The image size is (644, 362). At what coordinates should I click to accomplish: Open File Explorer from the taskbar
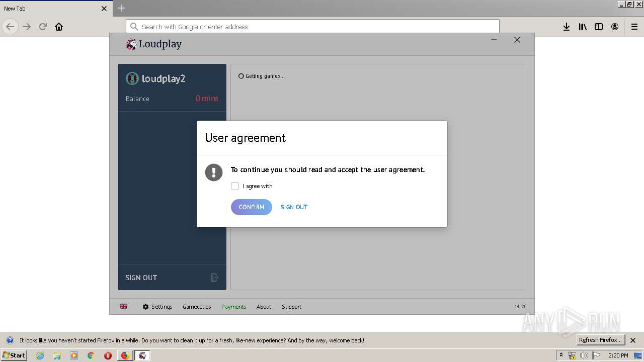point(57,355)
